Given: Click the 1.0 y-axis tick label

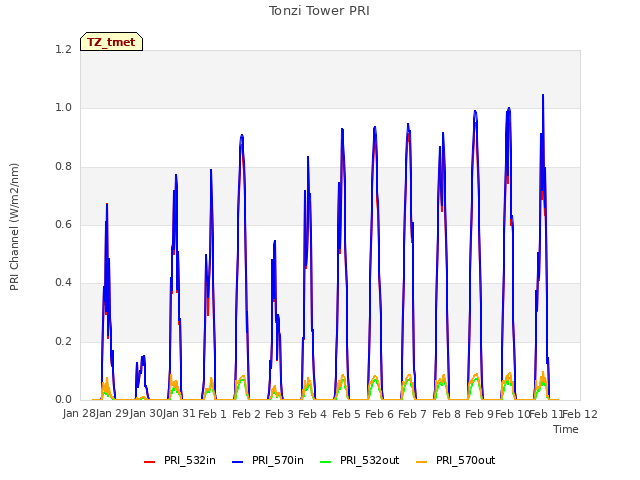Looking at the screenshot, I should (x=63, y=108).
